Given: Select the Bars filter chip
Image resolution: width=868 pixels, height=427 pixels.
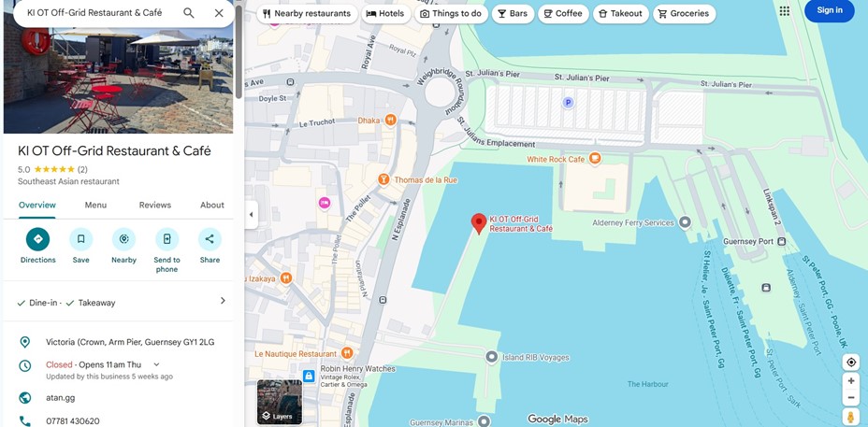Looking at the screenshot, I should coord(513,14).
